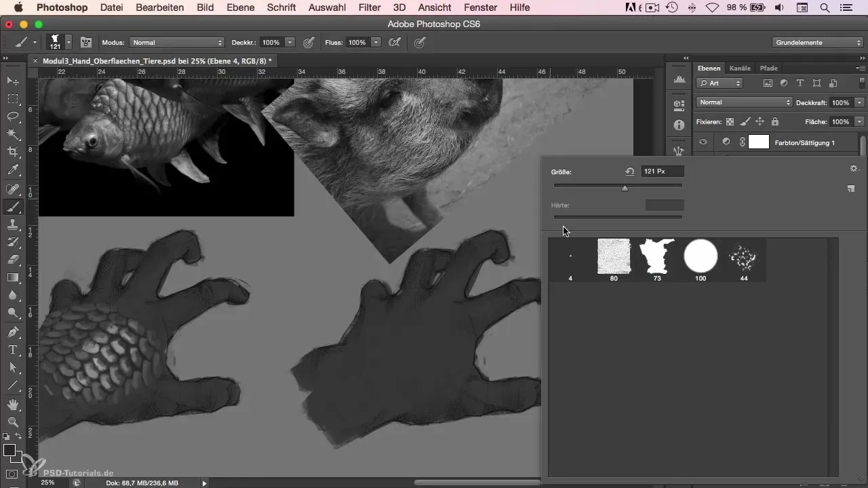Open the Histogram panel icon
Screen dimensions: 868x488
679,80
